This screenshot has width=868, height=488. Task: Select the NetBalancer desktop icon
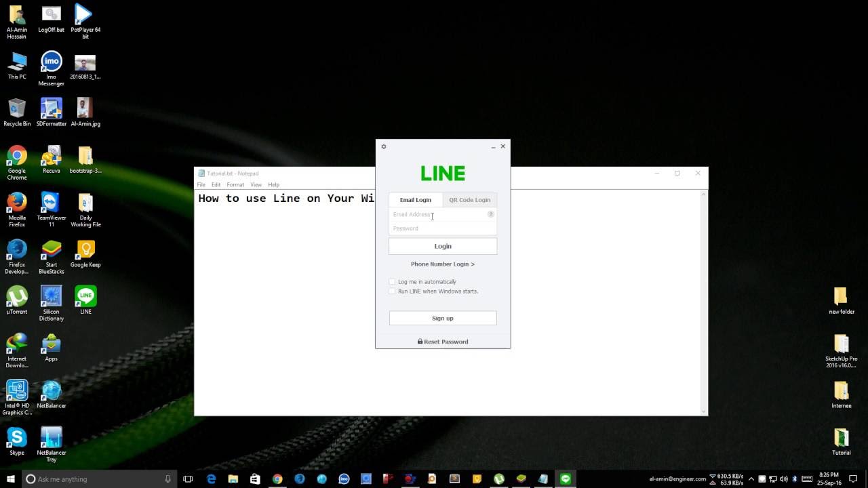point(52,394)
